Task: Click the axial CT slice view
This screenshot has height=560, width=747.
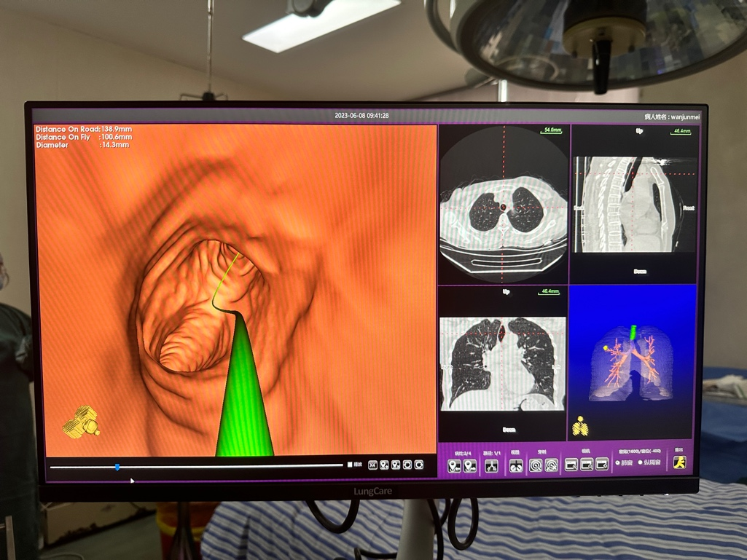Action: pyautogui.click(x=504, y=204)
